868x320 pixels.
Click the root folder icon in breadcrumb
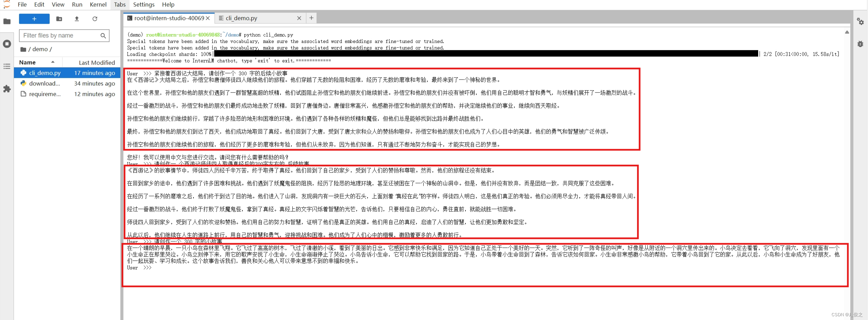pyautogui.click(x=23, y=49)
